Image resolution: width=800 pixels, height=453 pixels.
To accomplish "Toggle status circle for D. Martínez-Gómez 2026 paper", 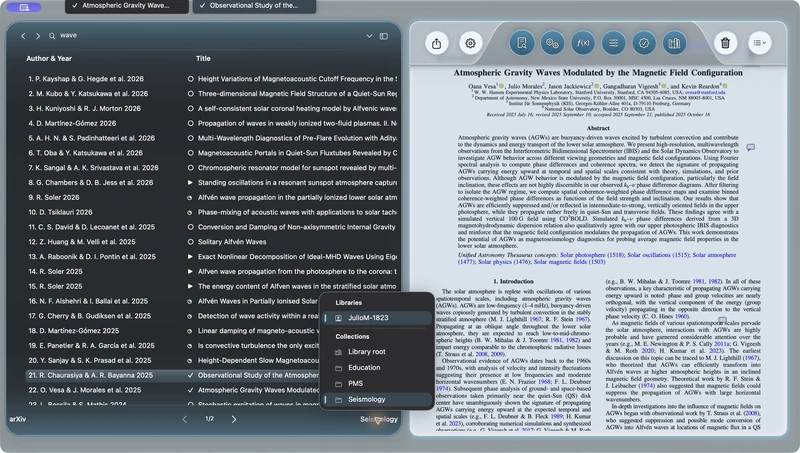I will (x=190, y=123).
